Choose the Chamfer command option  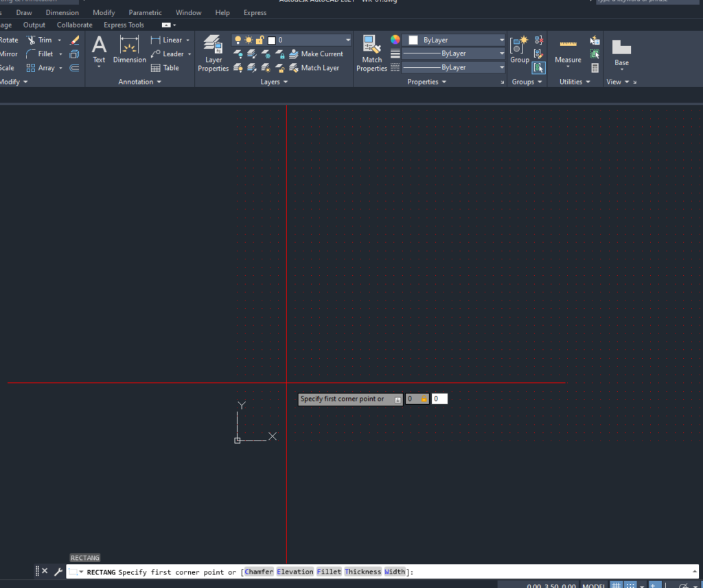coord(259,572)
